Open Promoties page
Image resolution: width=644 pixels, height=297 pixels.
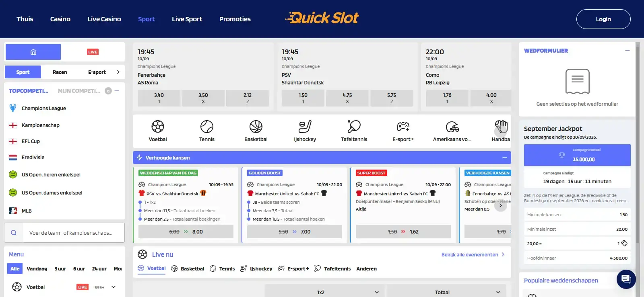pyautogui.click(x=235, y=19)
